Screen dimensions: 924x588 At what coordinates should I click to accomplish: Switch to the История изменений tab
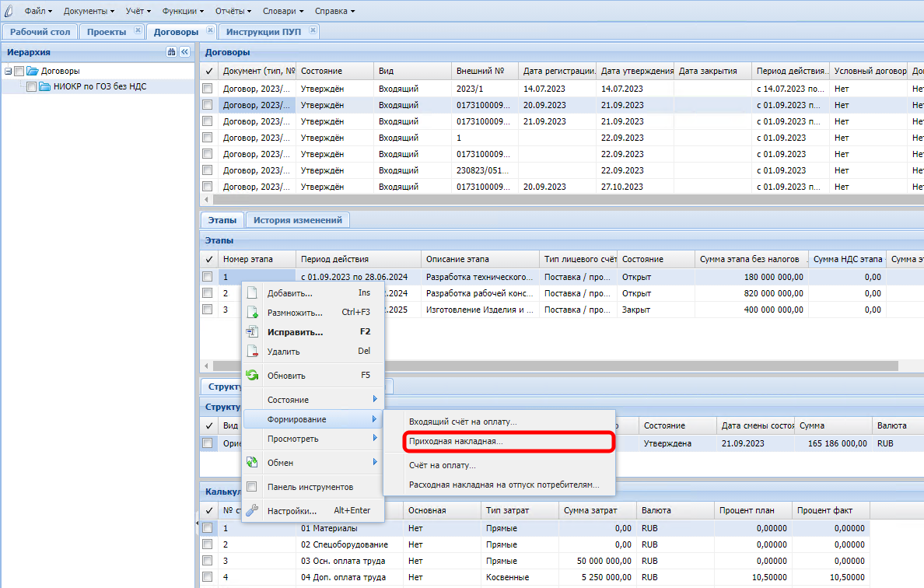(x=297, y=220)
